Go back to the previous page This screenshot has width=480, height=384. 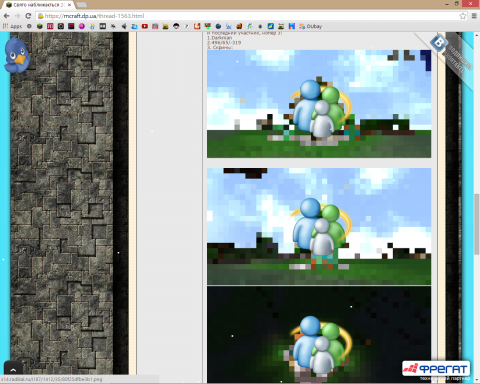(6, 16)
